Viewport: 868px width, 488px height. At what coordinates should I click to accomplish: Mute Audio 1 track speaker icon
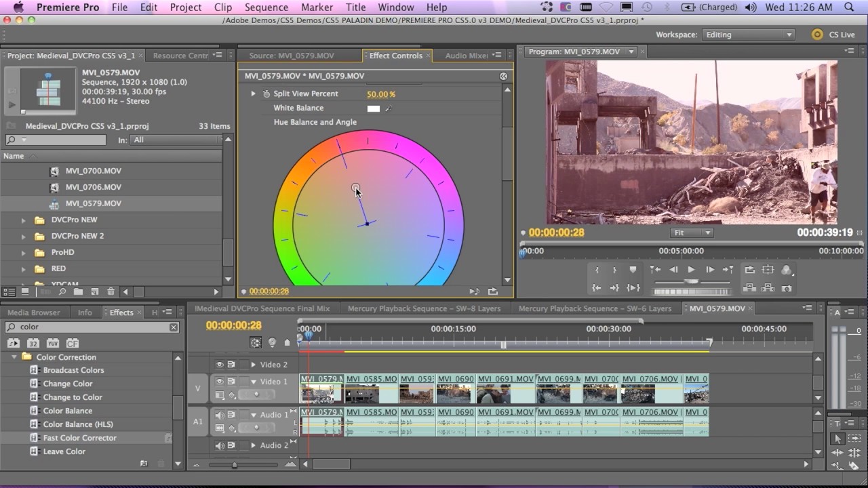tap(220, 415)
